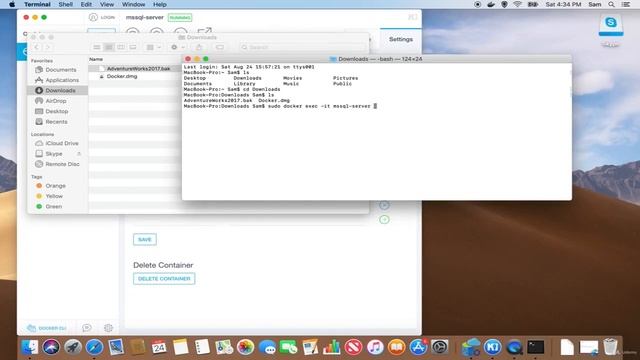Viewport: 640px width, 360px height.
Task: Switch Finder to icon view
Action: tap(97, 47)
